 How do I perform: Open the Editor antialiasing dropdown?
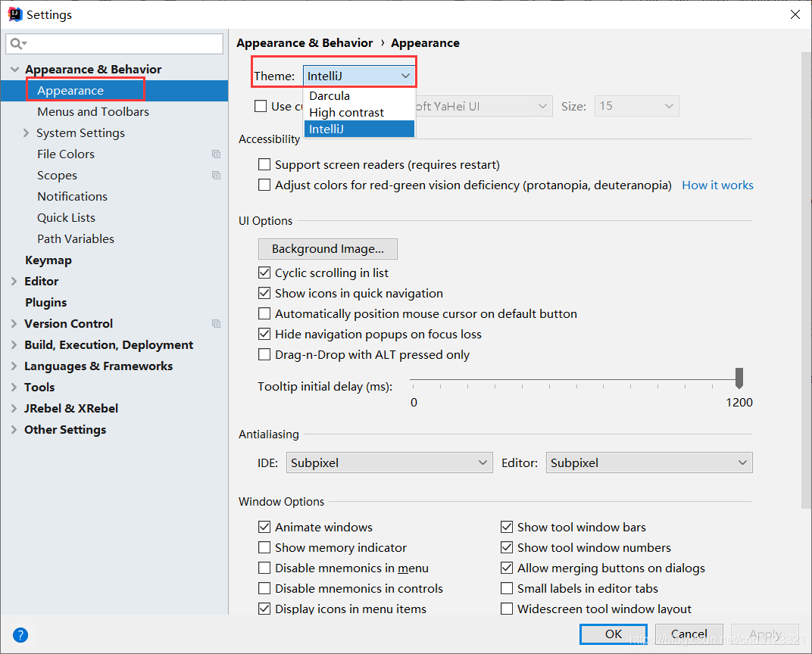click(649, 462)
